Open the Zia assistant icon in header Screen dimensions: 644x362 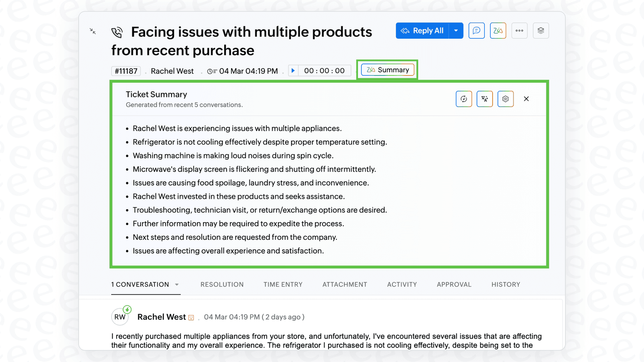point(498,31)
